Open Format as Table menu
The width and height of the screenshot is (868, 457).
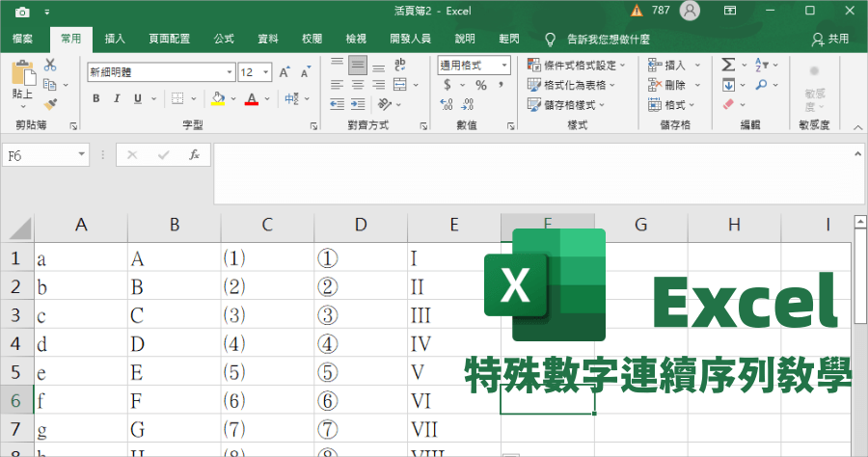click(571, 85)
